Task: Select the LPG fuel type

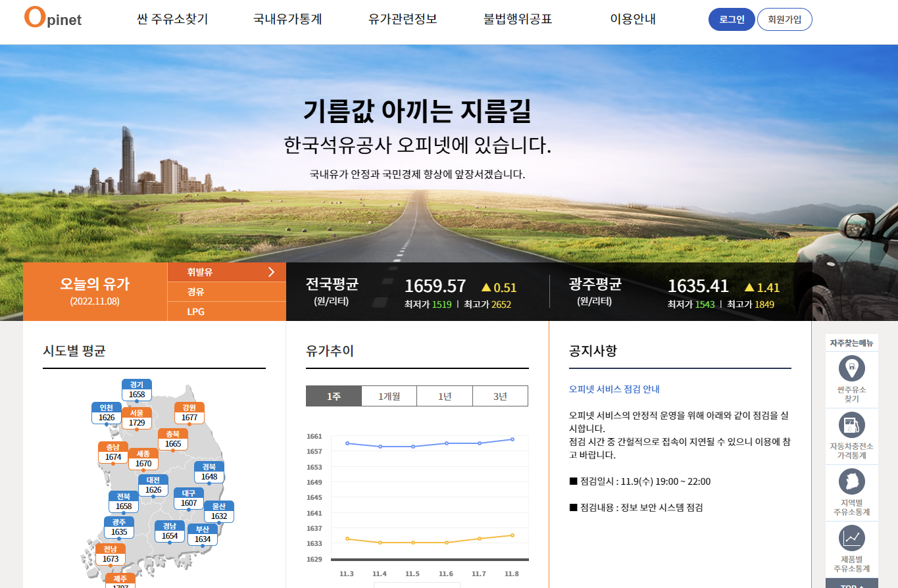Action: coord(227,311)
